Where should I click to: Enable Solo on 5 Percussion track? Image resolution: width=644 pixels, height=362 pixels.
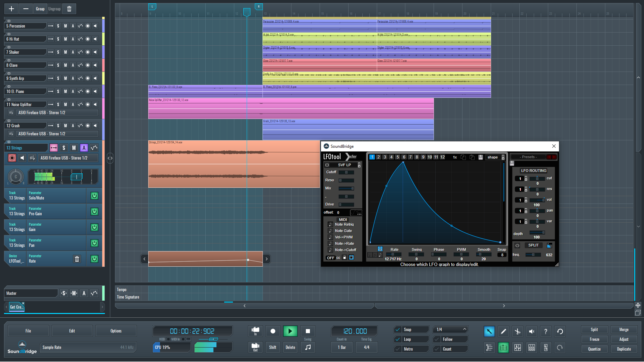(58, 26)
